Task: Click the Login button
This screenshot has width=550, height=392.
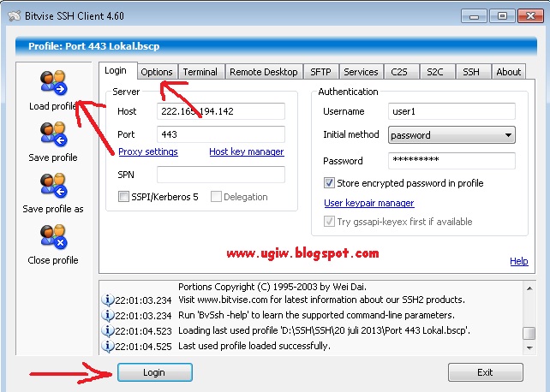Action: [155, 372]
